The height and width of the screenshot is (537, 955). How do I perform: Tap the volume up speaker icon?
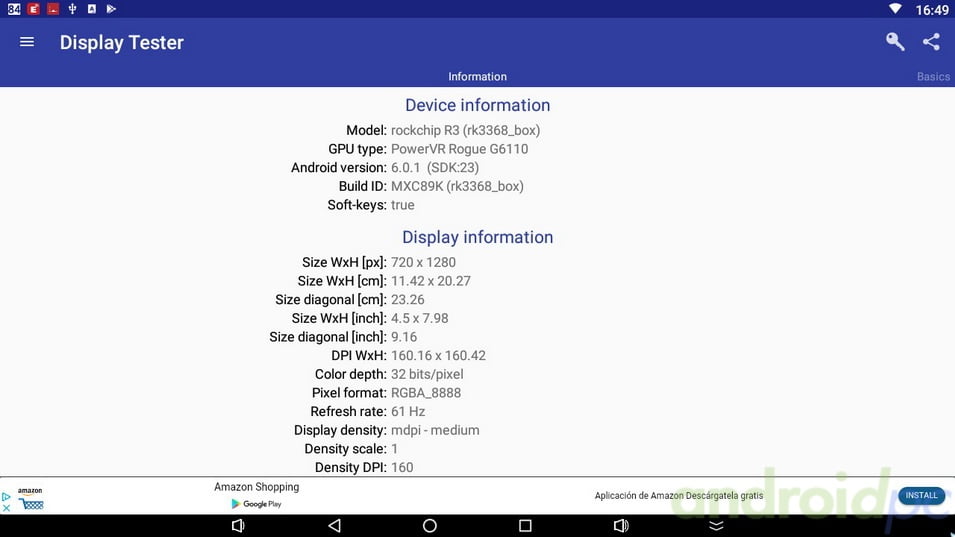point(621,526)
